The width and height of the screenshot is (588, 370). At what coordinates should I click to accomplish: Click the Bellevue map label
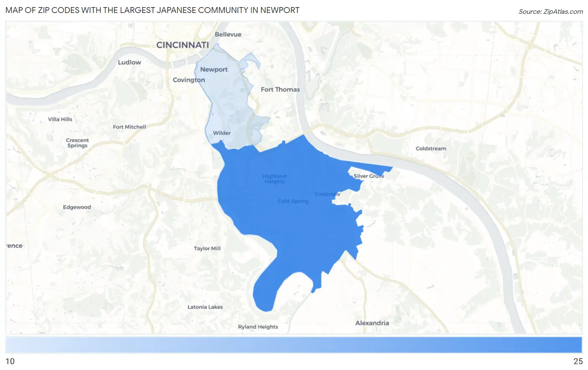228,34
